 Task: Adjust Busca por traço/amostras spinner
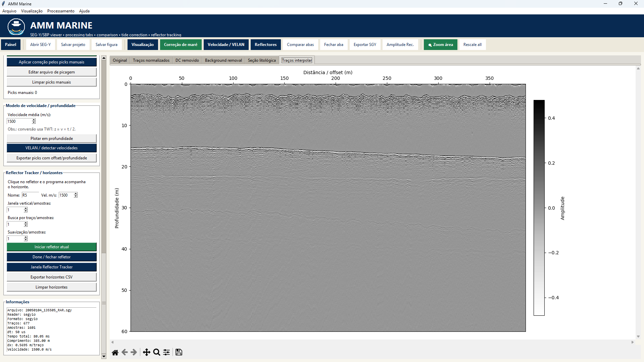[26, 224]
